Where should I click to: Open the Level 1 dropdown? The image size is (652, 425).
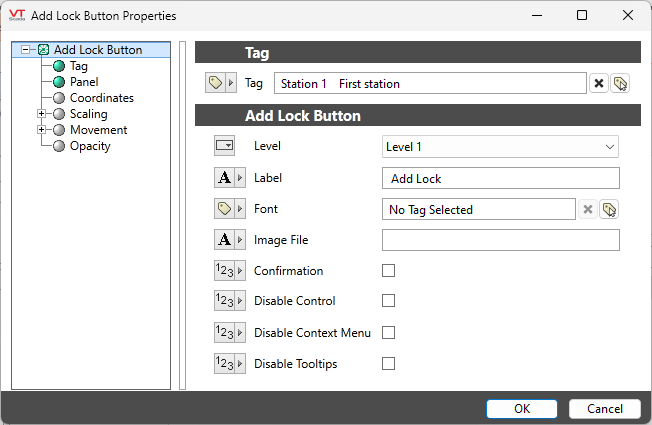coord(500,147)
